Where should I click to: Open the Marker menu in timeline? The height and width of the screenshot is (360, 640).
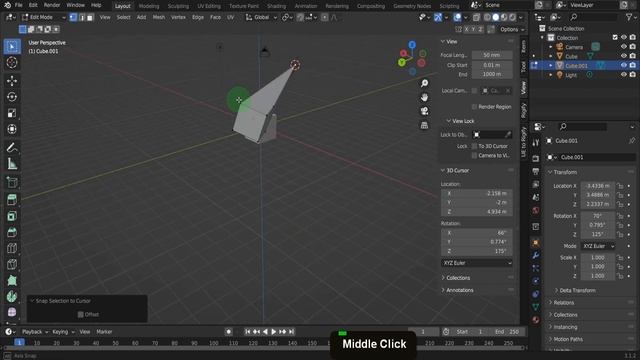(x=104, y=332)
